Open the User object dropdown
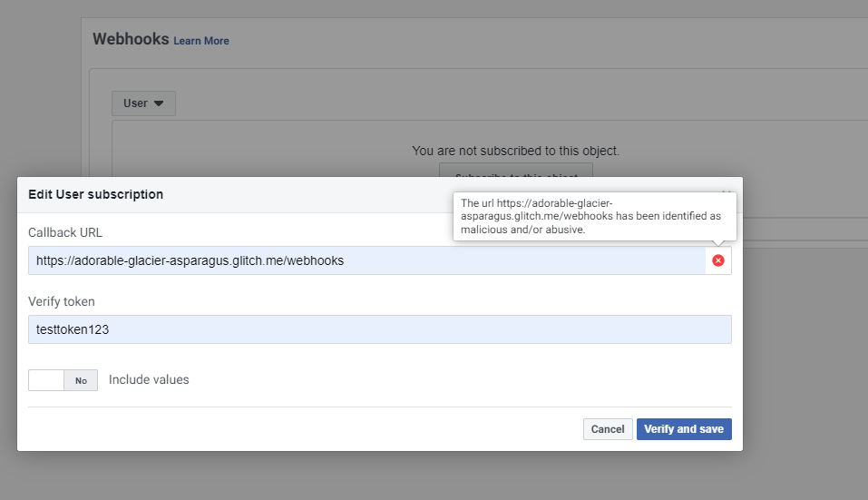 [x=144, y=103]
